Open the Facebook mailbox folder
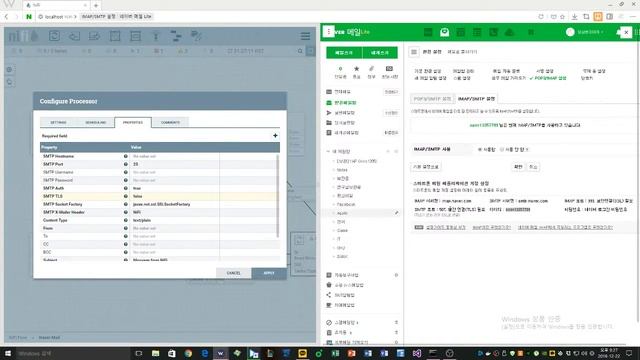 [x=346, y=204]
